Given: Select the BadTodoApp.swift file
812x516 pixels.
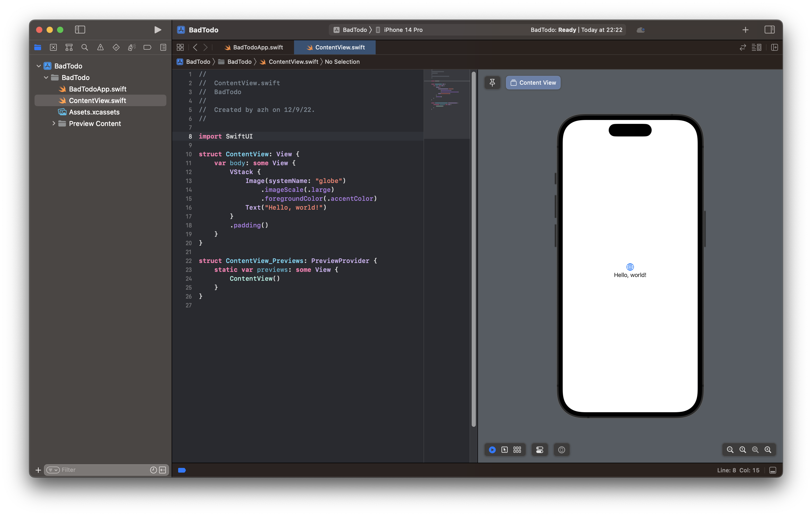Looking at the screenshot, I should (x=97, y=88).
